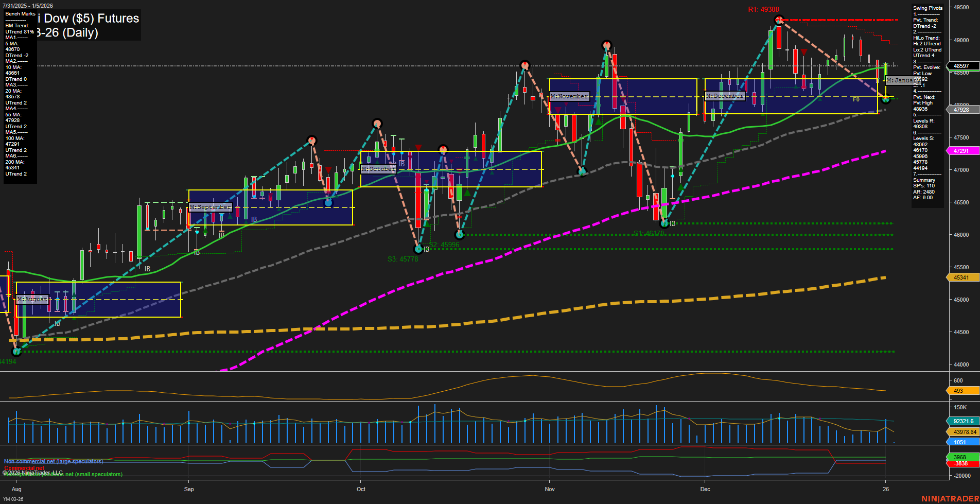980x504 pixels.
Task: Click the magenta 47291 level marker
Action: (x=962, y=150)
